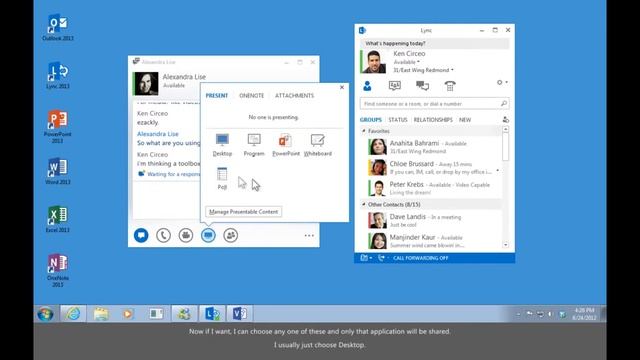Close the Present popup panel

(342, 87)
